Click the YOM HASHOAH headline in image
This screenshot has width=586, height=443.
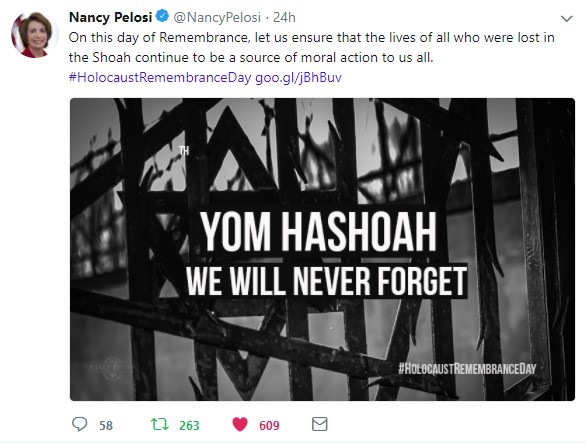click(x=318, y=231)
